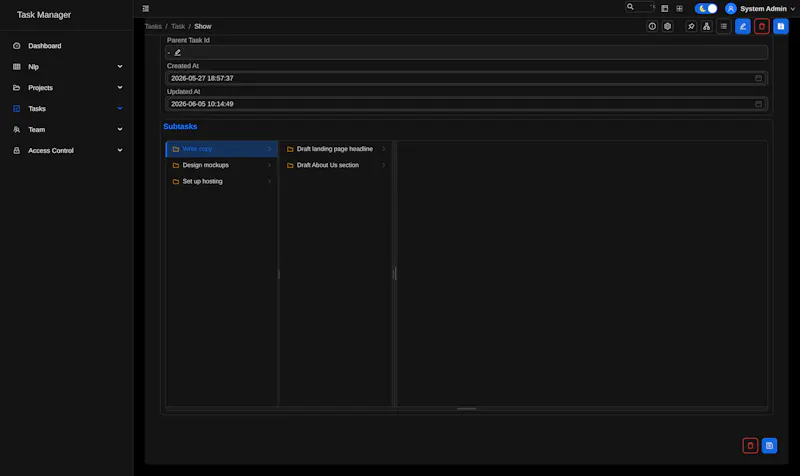
Task: Click the Parent Task Id field
Action: (466, 53)
